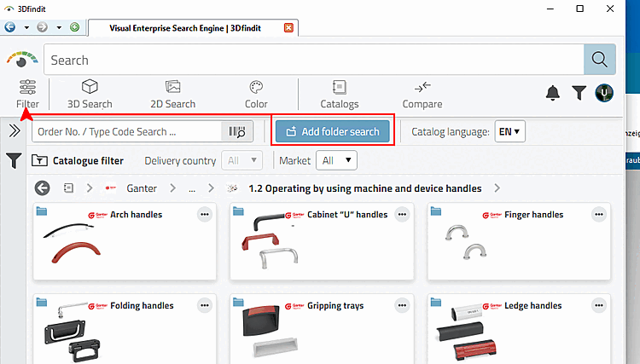Start a 3D Search
This screenshot has width=640, height=364.
90,94
